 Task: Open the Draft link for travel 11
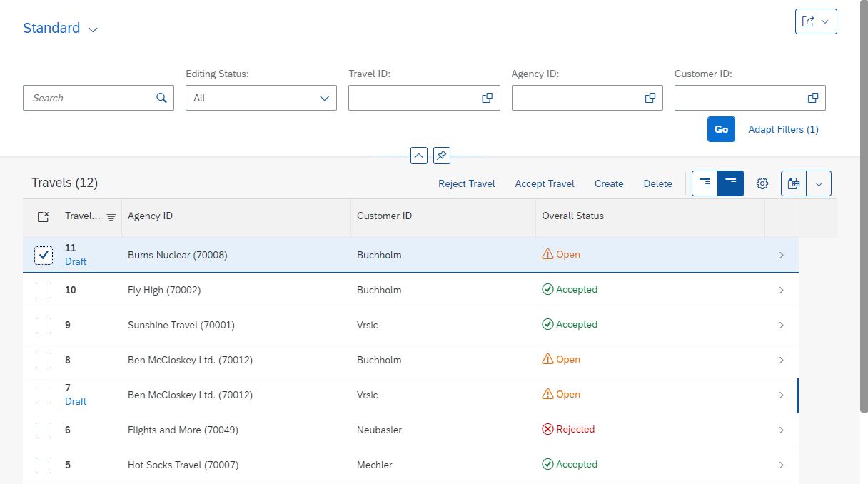tap(76, 261)
